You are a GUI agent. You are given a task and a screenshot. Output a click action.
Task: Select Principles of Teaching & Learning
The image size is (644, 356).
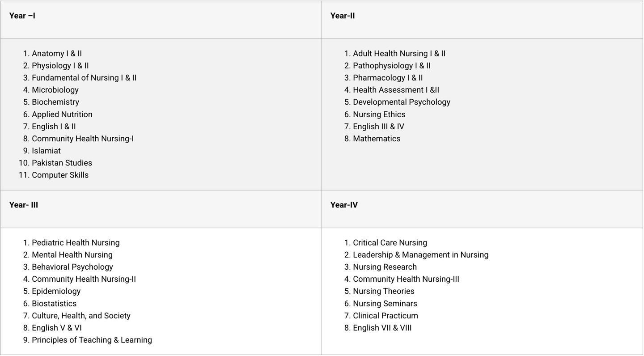point(92,340)
